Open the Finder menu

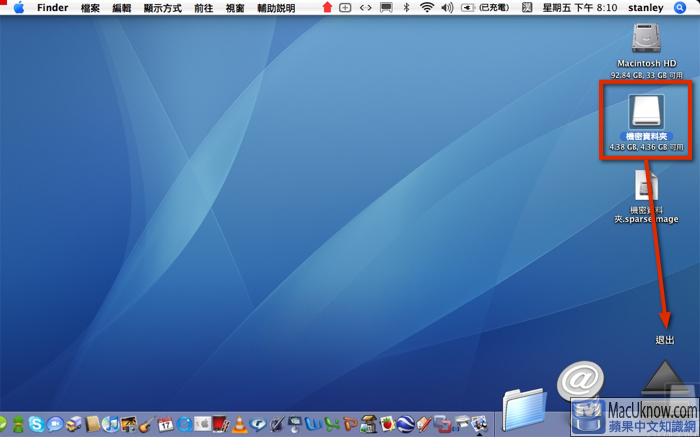tap(52, 8)
